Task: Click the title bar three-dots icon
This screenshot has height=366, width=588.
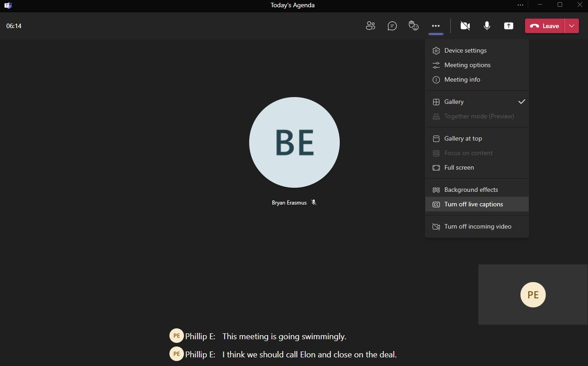Action: [x=520, y=5]
